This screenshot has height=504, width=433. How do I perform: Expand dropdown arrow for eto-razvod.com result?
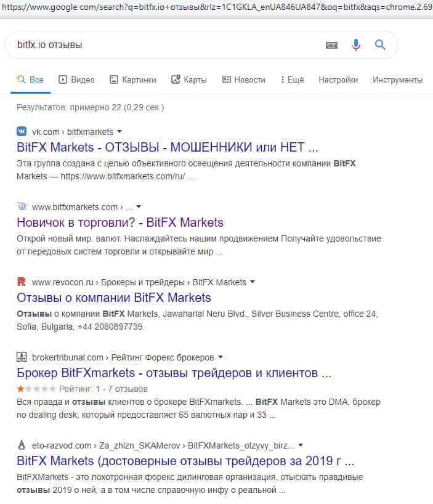300,445
